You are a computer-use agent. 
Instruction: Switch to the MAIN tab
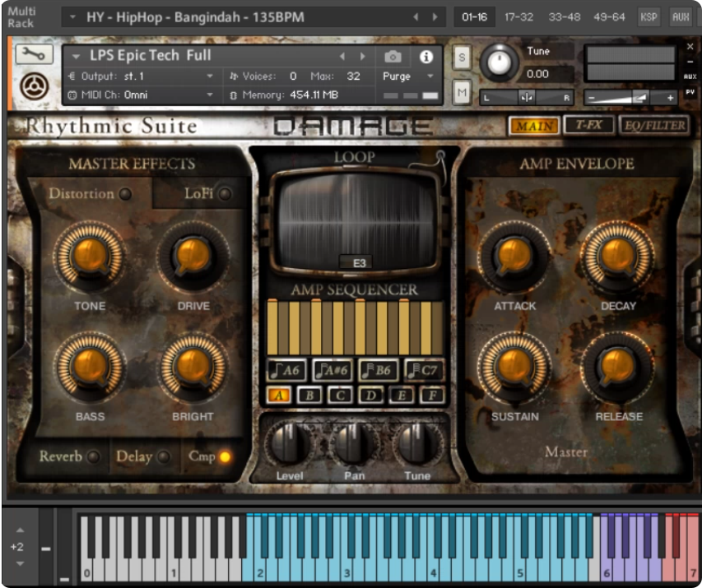click(534, 126)
